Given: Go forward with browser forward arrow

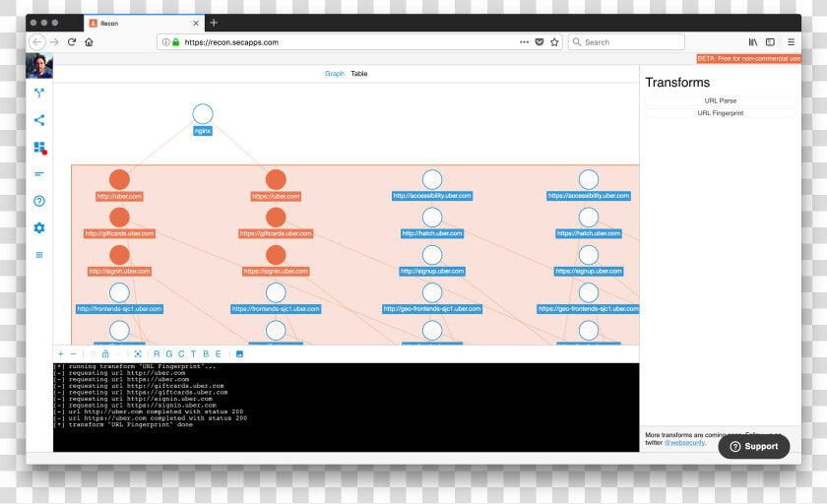Looking at the screenshot, I should click(54, 42).
